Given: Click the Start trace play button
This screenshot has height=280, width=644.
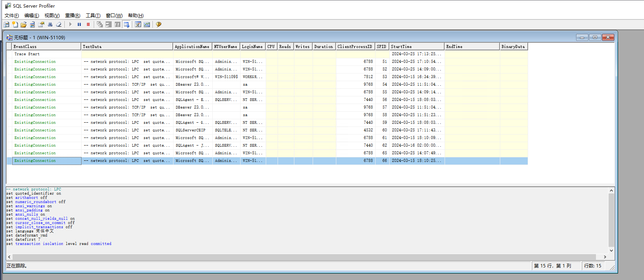Looking at the screenshot, I should click(x=71, y=24).
